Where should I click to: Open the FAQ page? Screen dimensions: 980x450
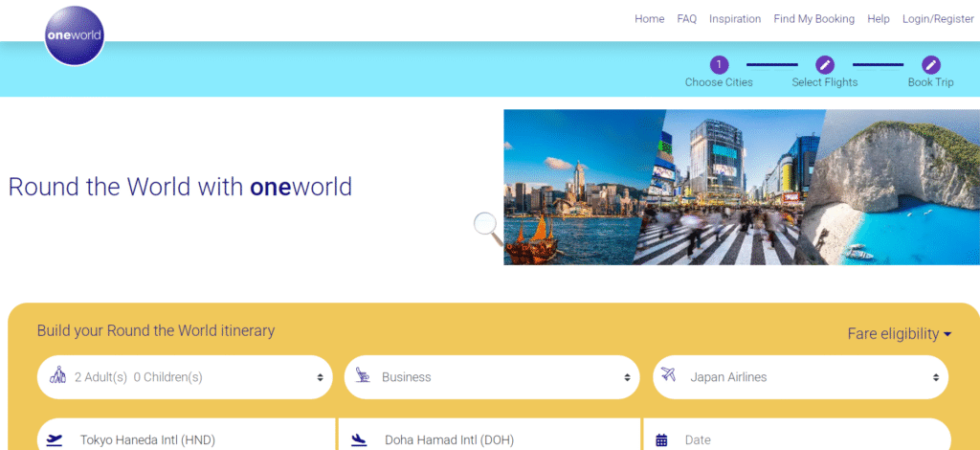[x=687, y=19]
